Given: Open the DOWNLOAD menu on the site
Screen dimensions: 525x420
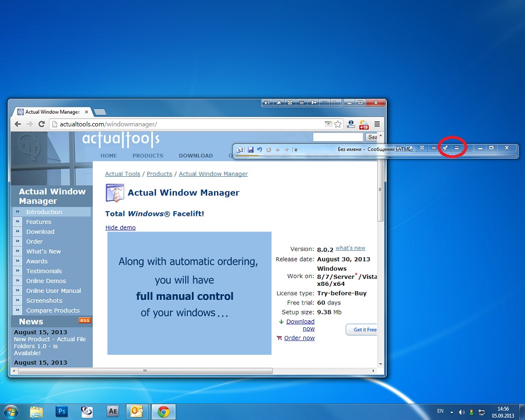Looking at the screenshot, I should (x=195, y=156).
